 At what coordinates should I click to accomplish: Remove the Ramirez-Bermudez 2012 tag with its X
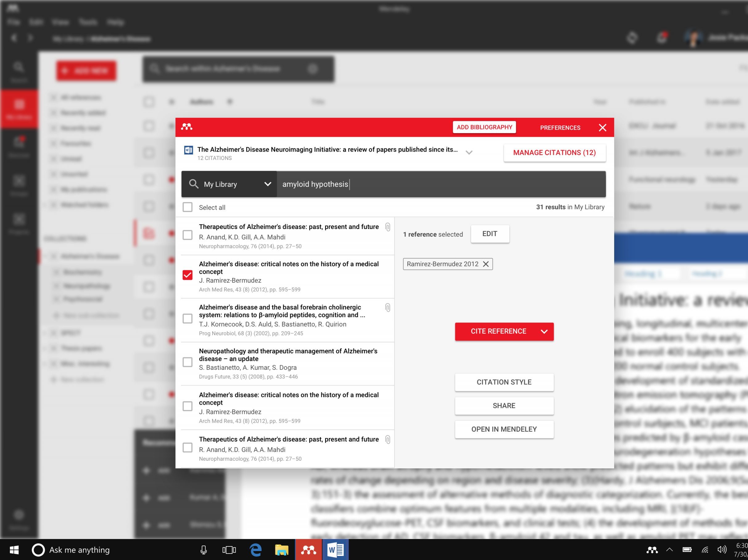(486, 264)
